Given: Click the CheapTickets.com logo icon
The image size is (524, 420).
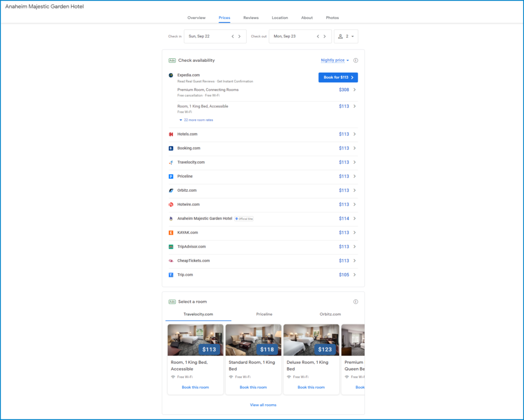Looking at the screenshot, I should (171, 260).
